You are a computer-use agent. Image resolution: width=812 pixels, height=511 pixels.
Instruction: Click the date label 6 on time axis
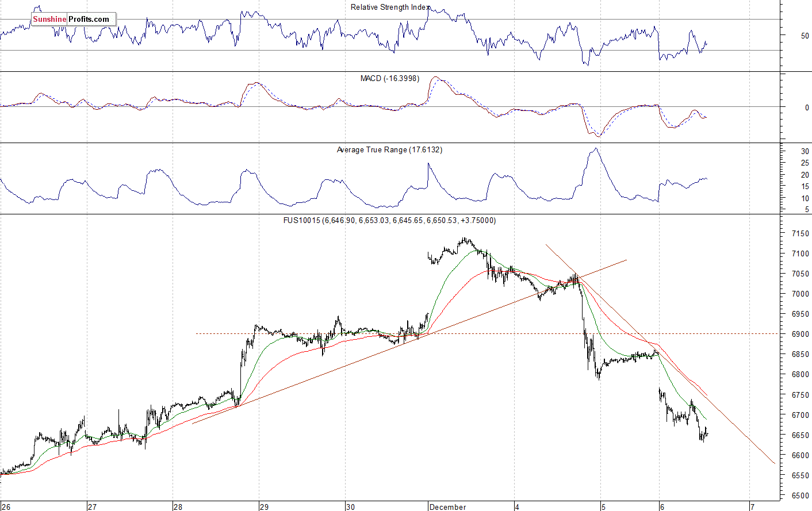(662, 507)
